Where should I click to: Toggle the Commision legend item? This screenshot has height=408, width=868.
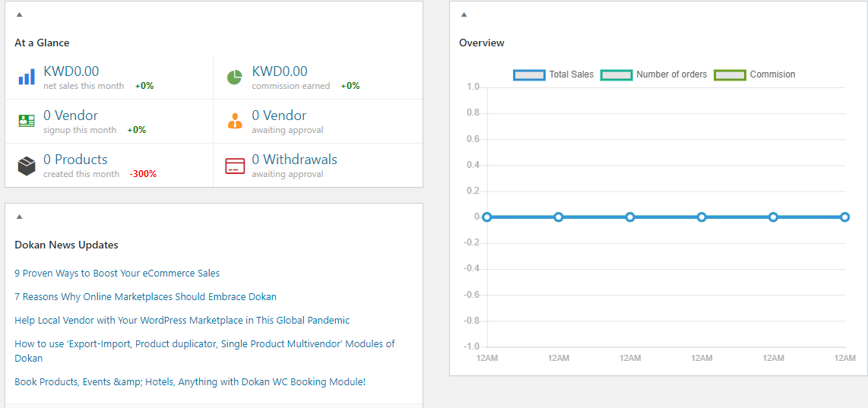point(755,74)
